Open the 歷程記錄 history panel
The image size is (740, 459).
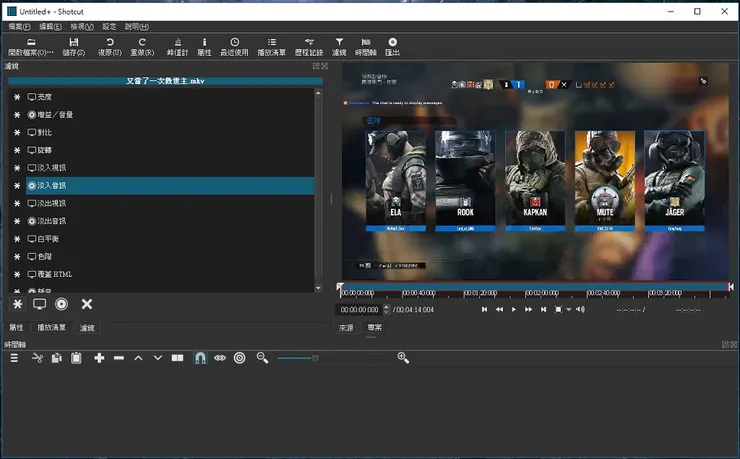click(309, 46)
